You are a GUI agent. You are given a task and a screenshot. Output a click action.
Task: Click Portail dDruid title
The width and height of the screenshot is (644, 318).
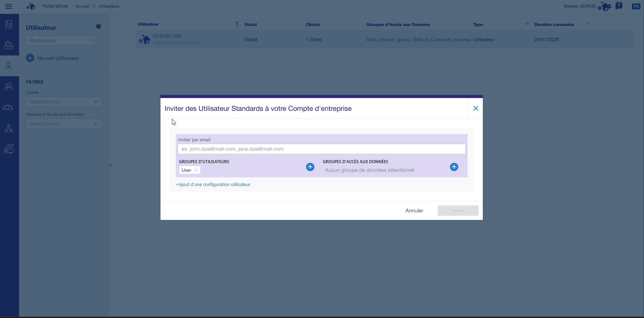coord(55,6)
